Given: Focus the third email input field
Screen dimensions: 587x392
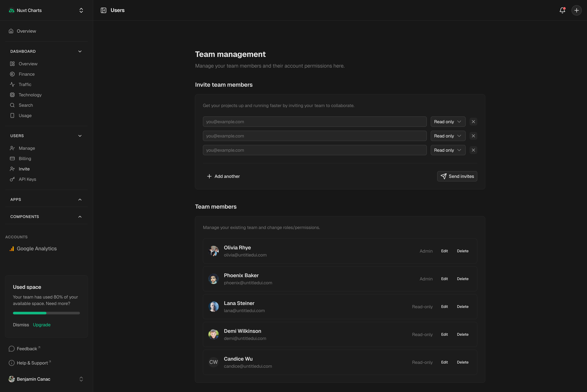Looking at the screenshot, I should [314, 150].
